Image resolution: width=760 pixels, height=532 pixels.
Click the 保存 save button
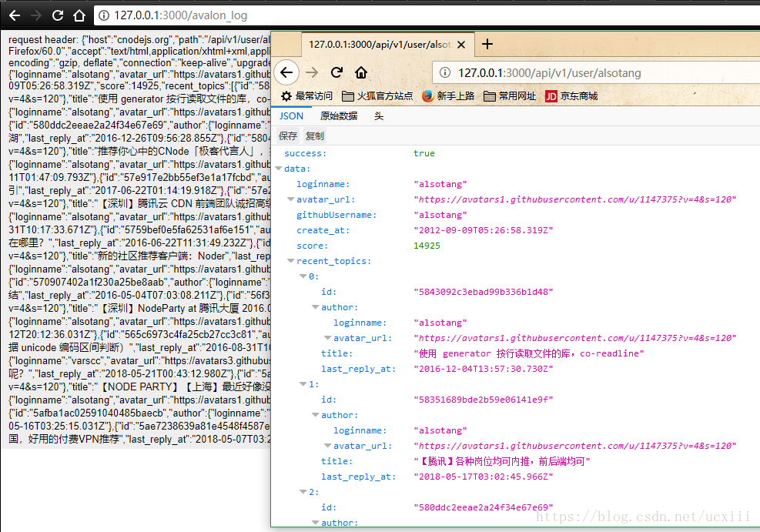(x=288, y=136)
